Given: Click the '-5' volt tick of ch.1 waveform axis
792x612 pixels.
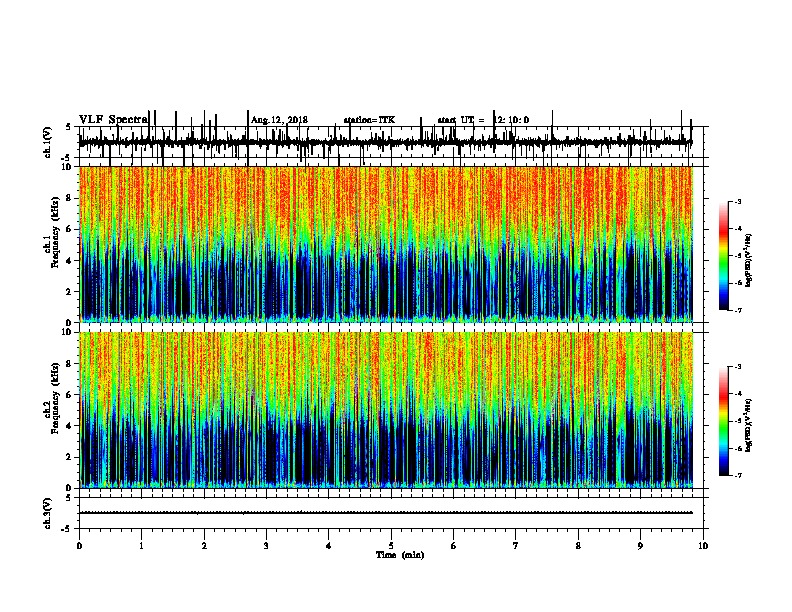Looking at the screenshot, I should (67, 159).
